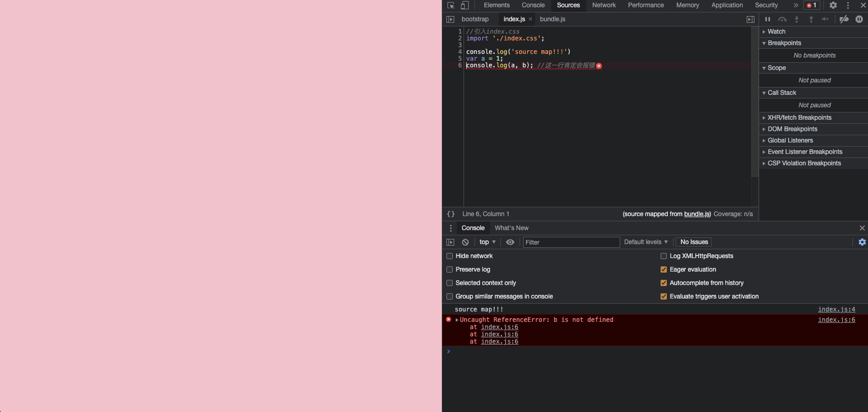Pretty print the source with braces icon
This screenshot has width=868, height=412.
pos(451,214)
